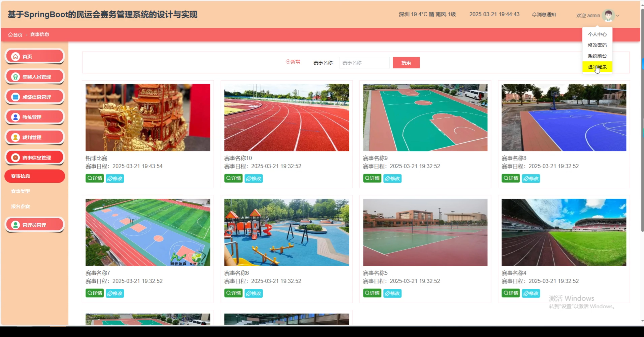Click the 参赛人员管理 sidebar icon

tap(15, 77)
